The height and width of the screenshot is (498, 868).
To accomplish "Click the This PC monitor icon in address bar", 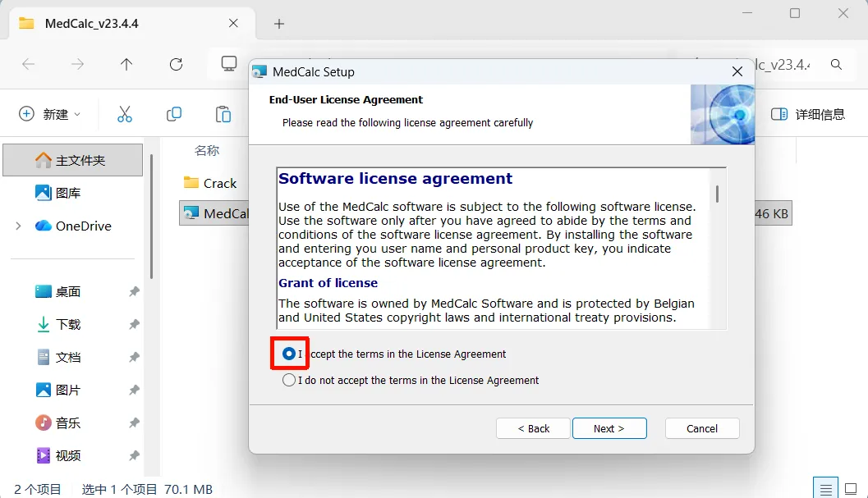I will pyautogui.click(x=228, y=64).
